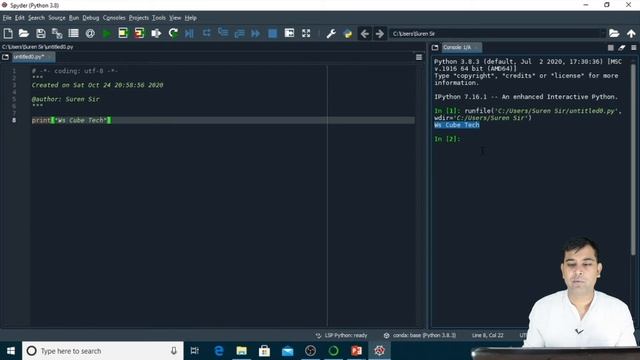Open Microsoft Store from the taskbar
Screen dimensions: 640x360
(x=264, y=351)
